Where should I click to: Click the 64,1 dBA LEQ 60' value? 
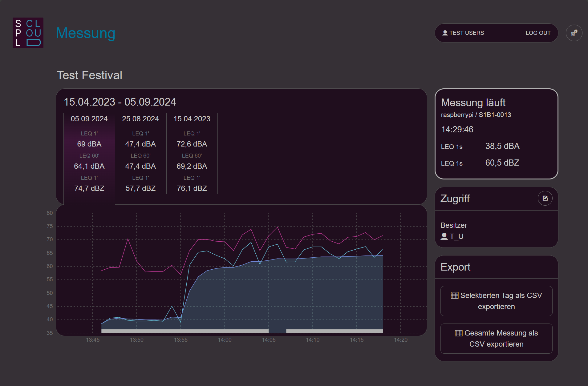(x=89, y=166)
